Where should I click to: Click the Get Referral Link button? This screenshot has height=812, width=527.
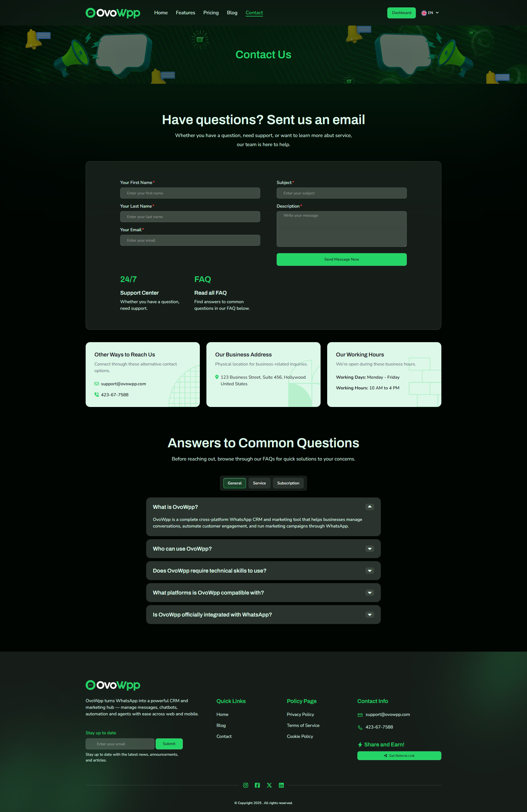point(399,755)
